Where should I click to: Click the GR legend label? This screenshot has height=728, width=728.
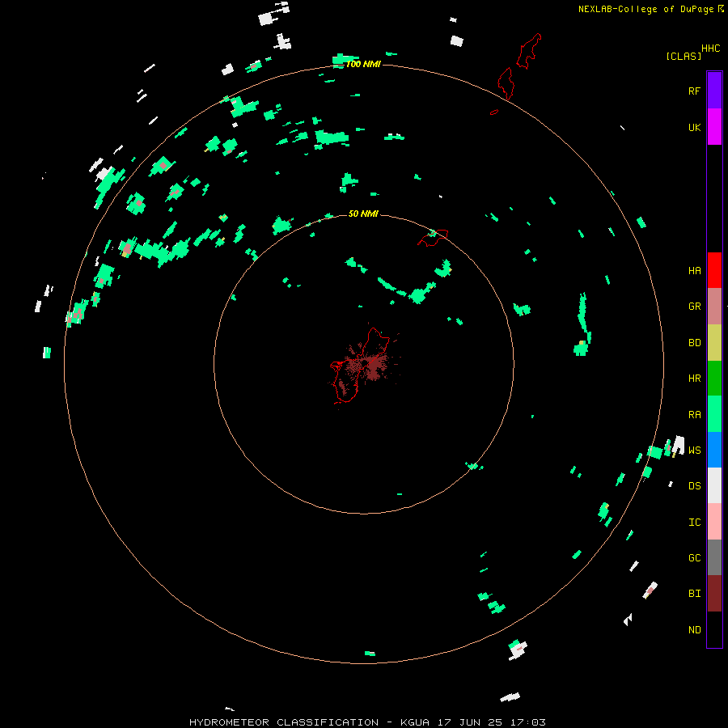pyautogui.click(x=694, y=306)
